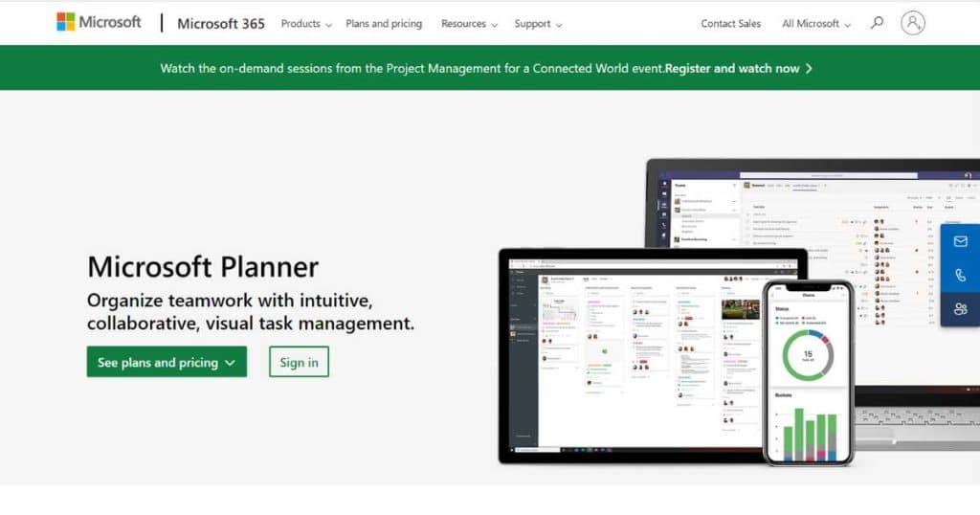
Task: Click the account sign-in avatar icon
Action: (912, 23)
